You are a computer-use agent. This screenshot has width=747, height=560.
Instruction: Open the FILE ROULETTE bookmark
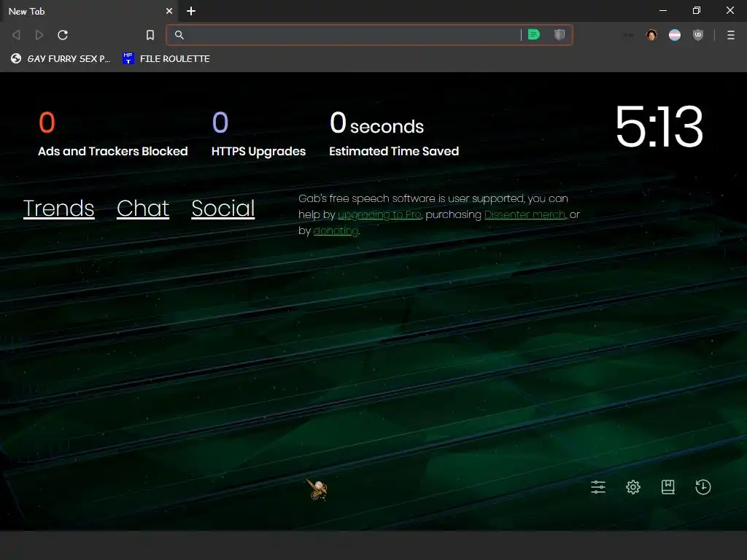click(x=166, y=58)
